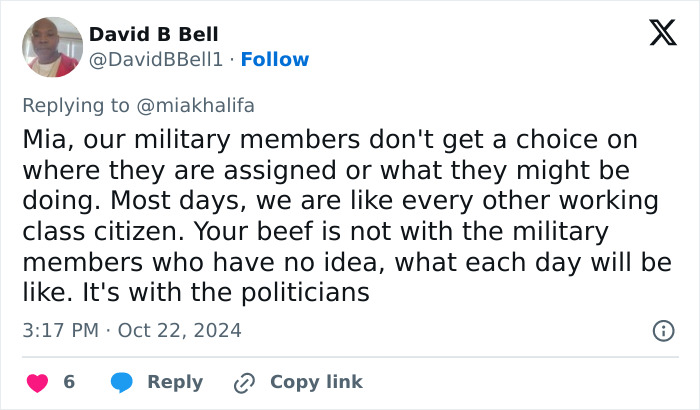Screen dimensions: 700x410
Task: Click the like count 6
Action: tap(69, 382)
